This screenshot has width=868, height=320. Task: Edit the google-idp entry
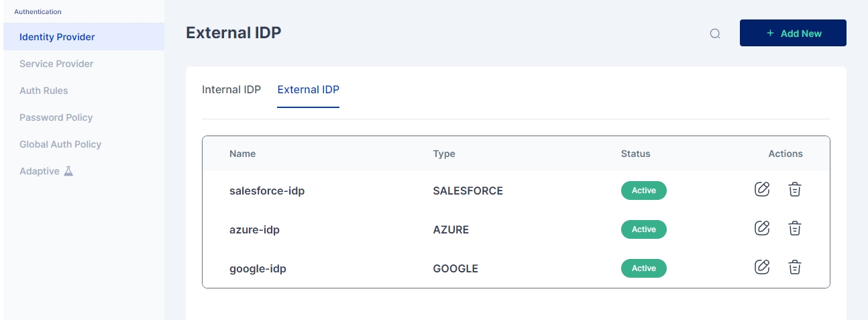(762, 267)
